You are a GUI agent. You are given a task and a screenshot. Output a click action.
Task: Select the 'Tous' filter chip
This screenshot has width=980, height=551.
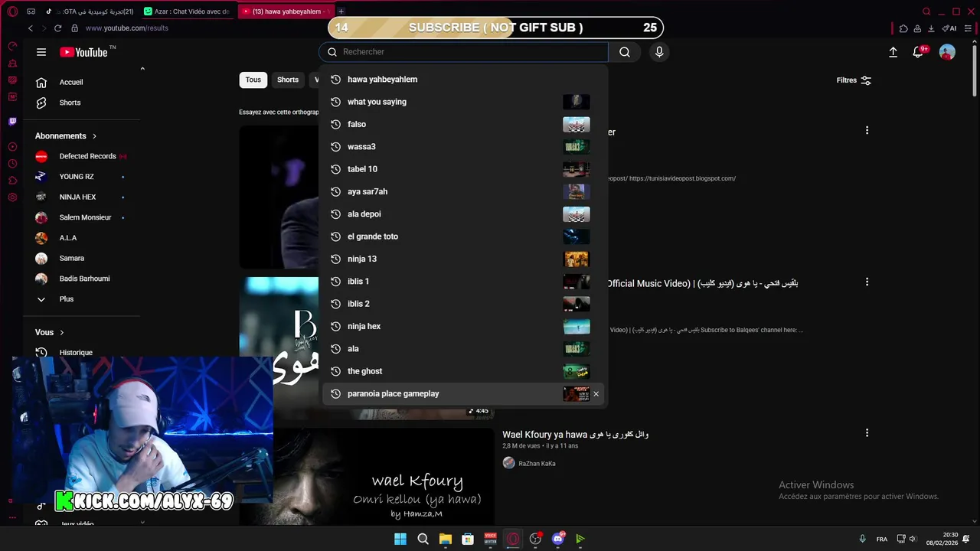point(253,80)
